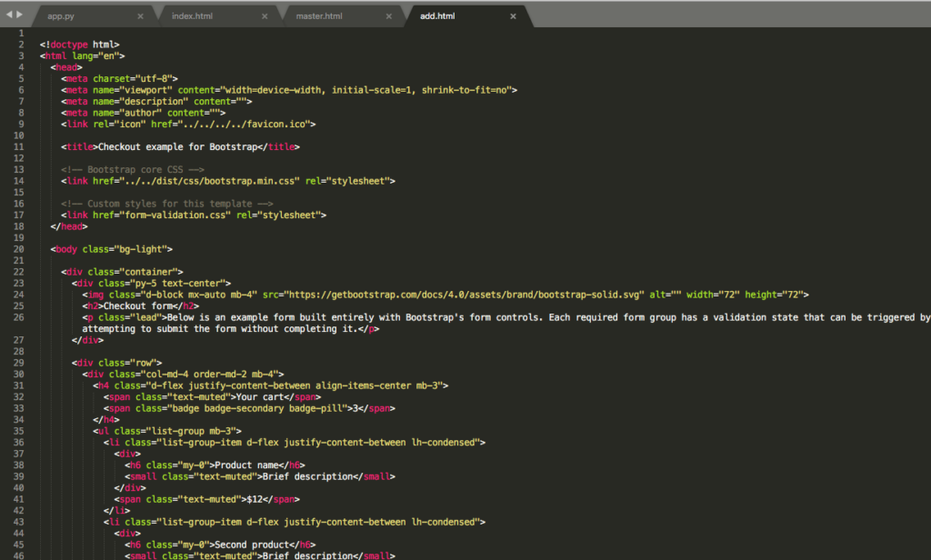Close the add.html tab

click(x=513, y=16)
